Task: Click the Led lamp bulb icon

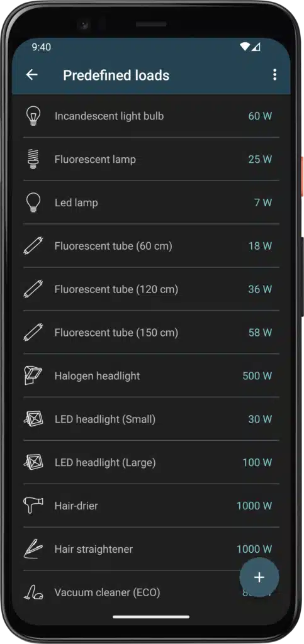Action: pos(33,203)
